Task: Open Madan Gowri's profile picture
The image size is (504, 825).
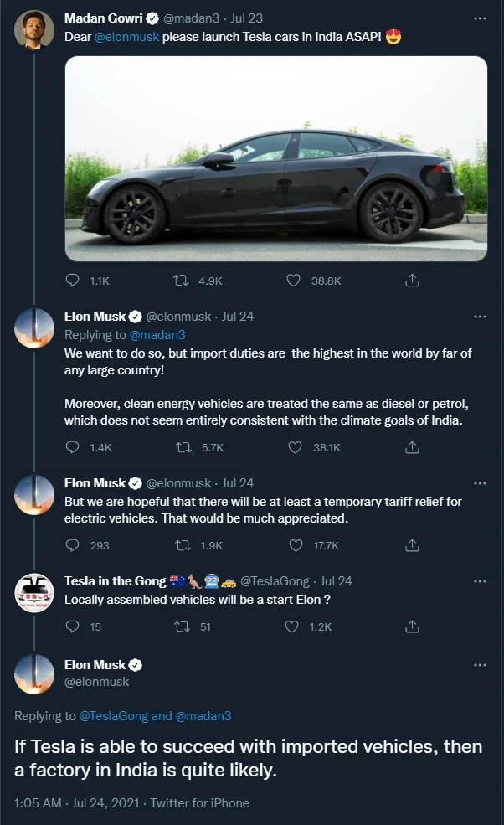Action: [34, 30]
